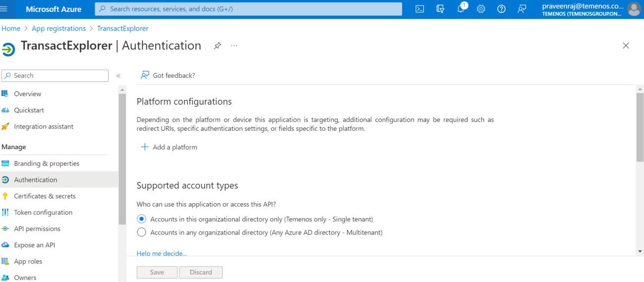Pin the Authentication blade with the pin icon
This screenshot has height=282, width=644.
click(217, 46)
